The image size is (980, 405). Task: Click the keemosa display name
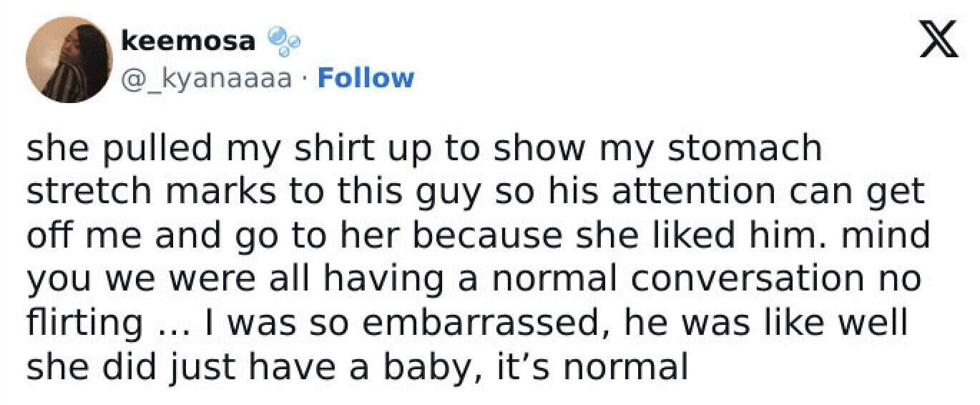(x=188, y=42)
